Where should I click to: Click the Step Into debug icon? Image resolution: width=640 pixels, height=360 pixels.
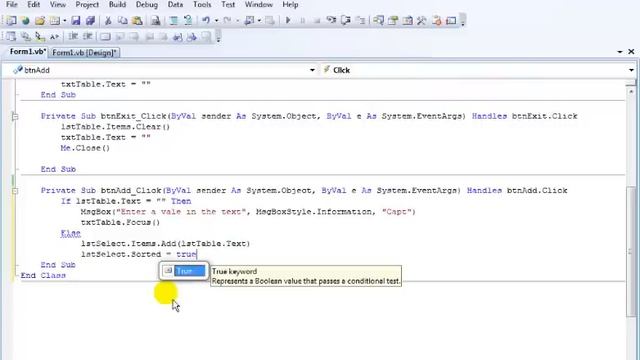point(331,20)
